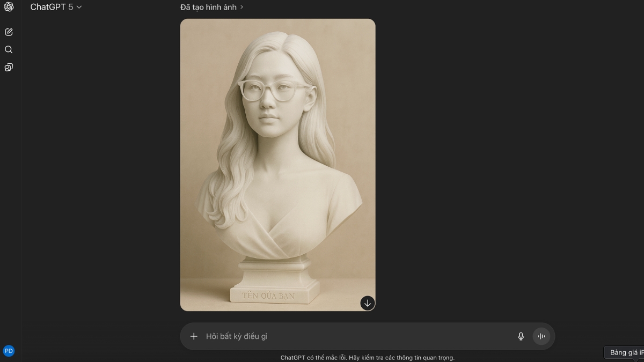Click the chevron beside ChatGPT 5
This screenshot has height=362, width=644.
79,7
